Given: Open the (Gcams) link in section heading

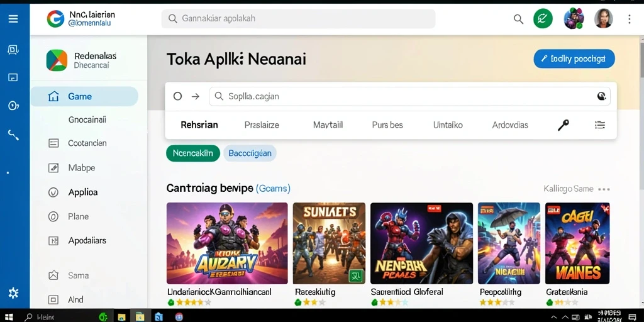Looking at the screenshot, I should [273, 189].
